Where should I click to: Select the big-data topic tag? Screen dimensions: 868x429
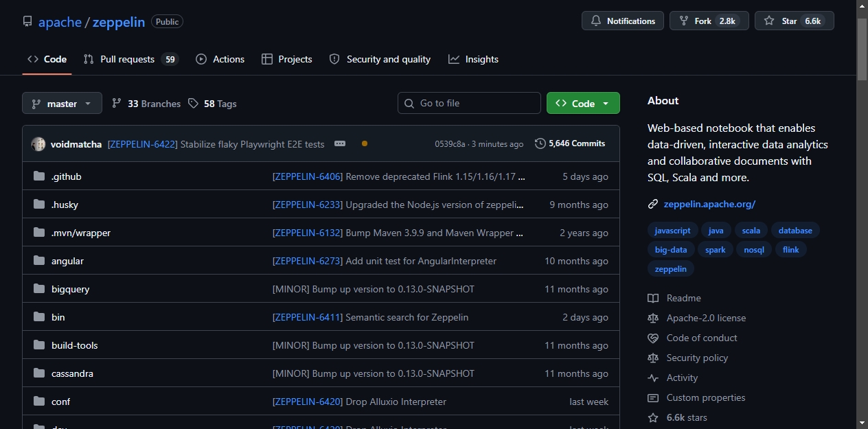[x=671, y=250]
